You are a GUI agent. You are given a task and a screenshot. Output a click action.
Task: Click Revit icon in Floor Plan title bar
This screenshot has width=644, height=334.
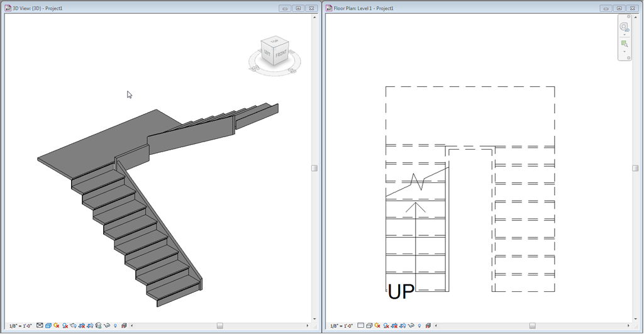click(329, 8)
